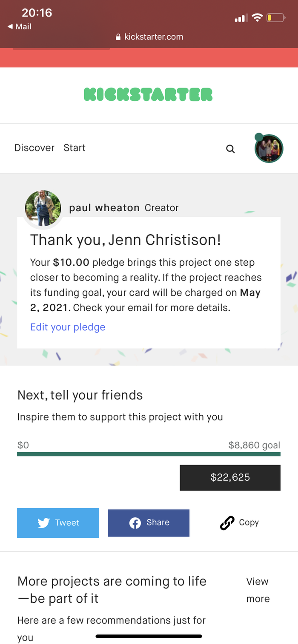The image size is (298, 644).
Task: Tap the green funding progress bar
Action: click(x=149, y=454)
